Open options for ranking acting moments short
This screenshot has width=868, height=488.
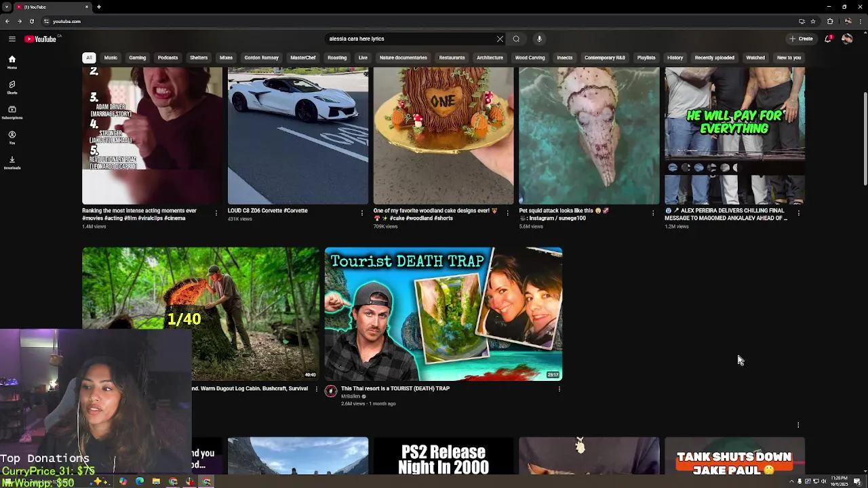216,213
